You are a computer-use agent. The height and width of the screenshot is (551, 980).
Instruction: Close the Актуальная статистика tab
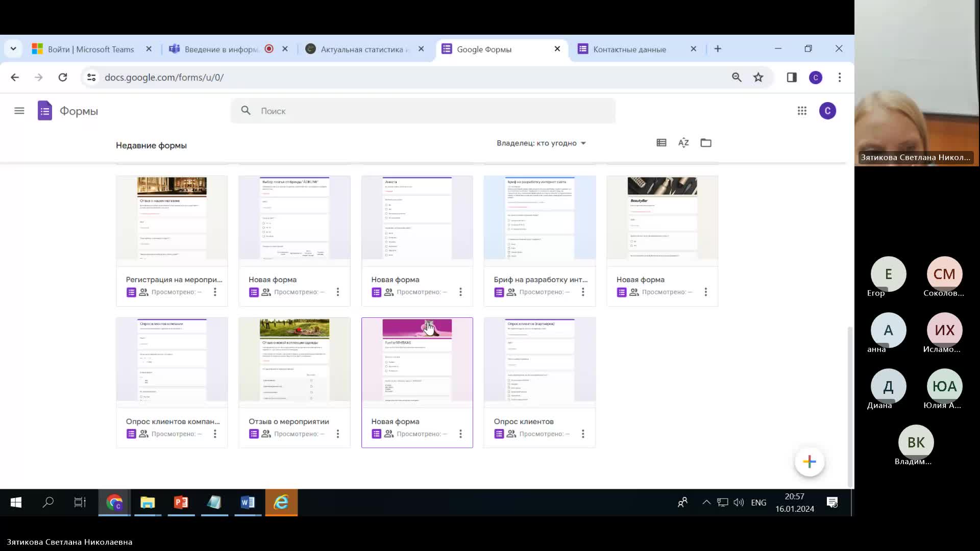pyautogui.click(x=421, y=49)
